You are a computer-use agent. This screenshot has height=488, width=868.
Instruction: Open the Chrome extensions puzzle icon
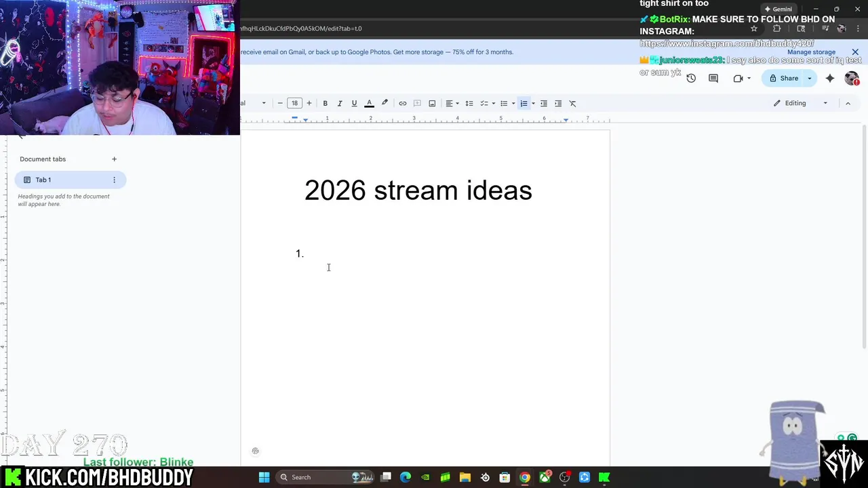777,28
